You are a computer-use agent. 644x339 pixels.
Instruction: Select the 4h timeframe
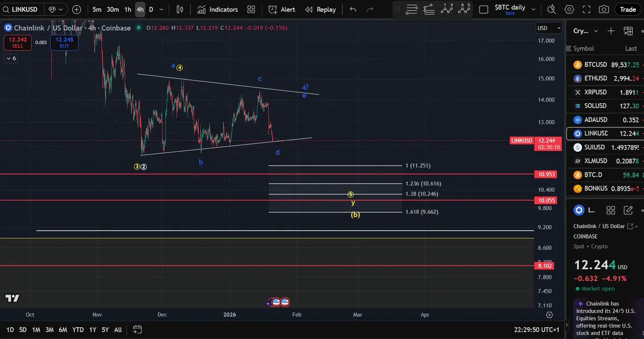pos(140,10)
